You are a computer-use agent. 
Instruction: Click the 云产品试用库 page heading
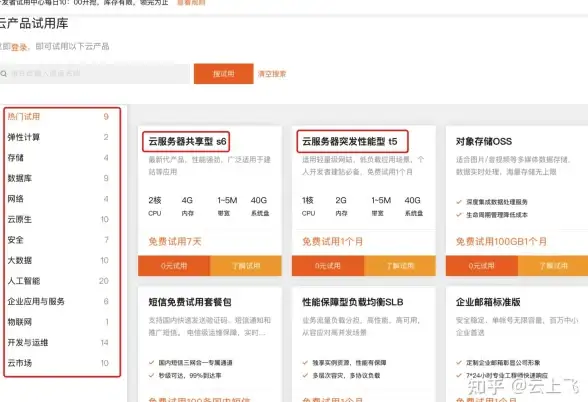[x=34, y=23]
